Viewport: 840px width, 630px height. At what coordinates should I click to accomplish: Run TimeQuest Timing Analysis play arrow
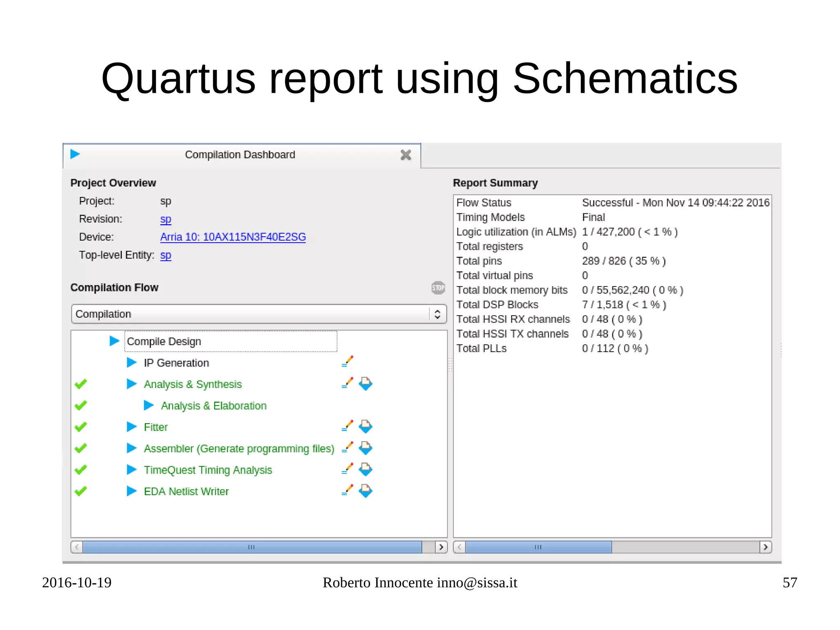(x=132, y=469)
